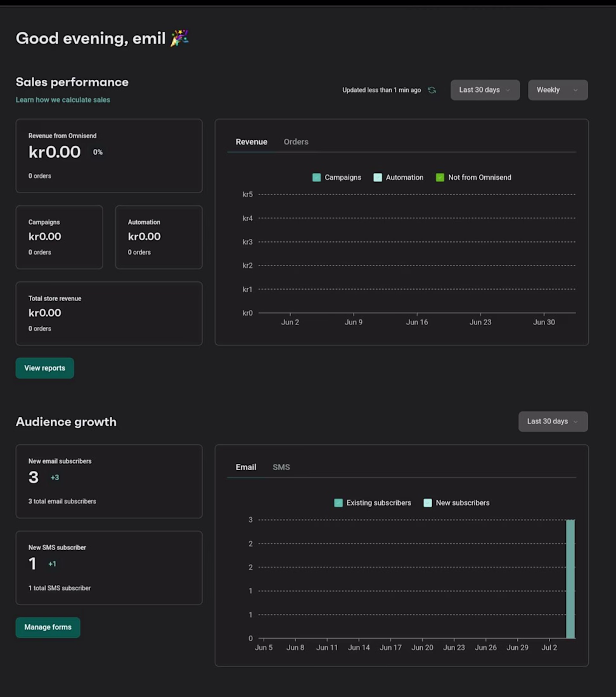
Task: Click the Total store revenue label
Action: coord(55,298)
